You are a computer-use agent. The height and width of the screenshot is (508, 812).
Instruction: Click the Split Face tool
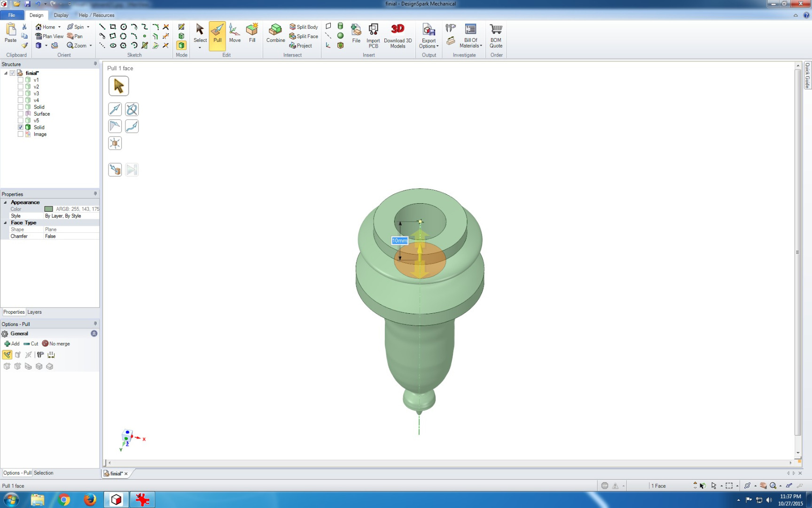304,36
